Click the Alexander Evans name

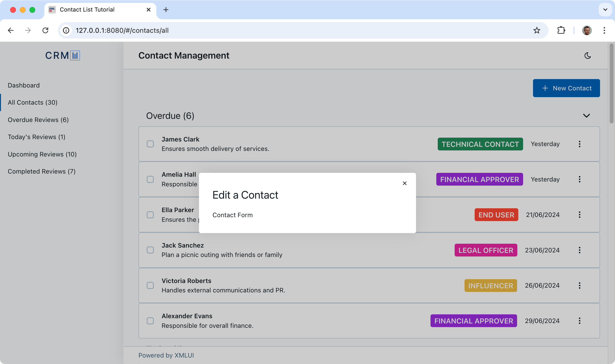pyautogui.click(x=187, y=316)
